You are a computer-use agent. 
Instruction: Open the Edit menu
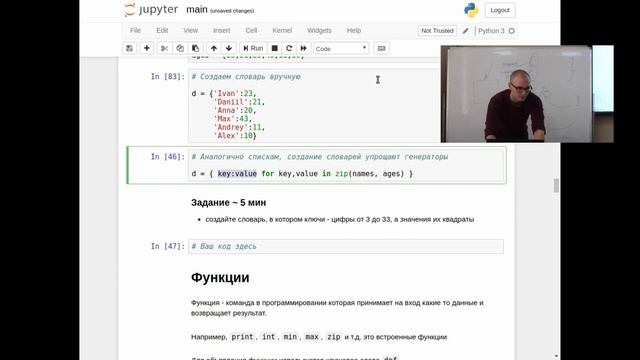point(162,31)
